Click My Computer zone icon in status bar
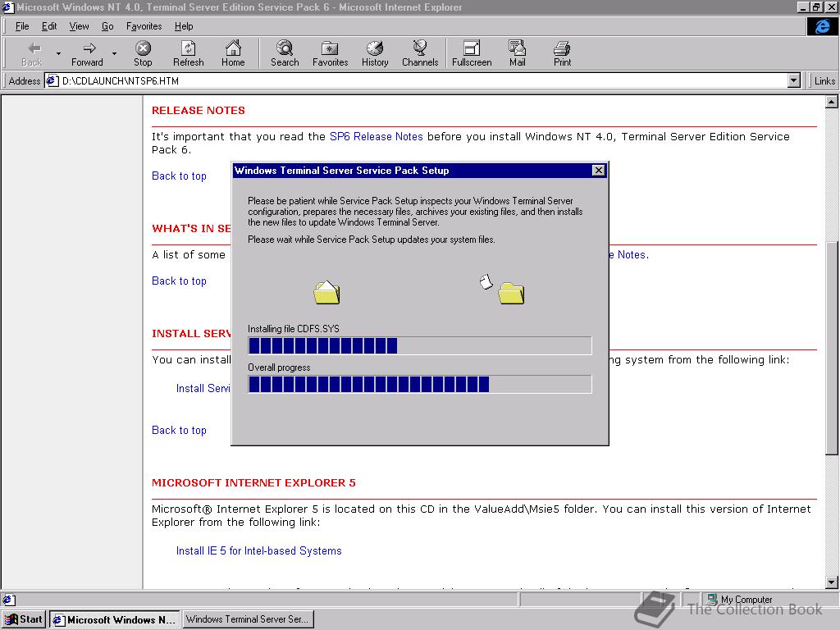Image resolution: width=840 pixels, height=630 pixels. point(712,599)
